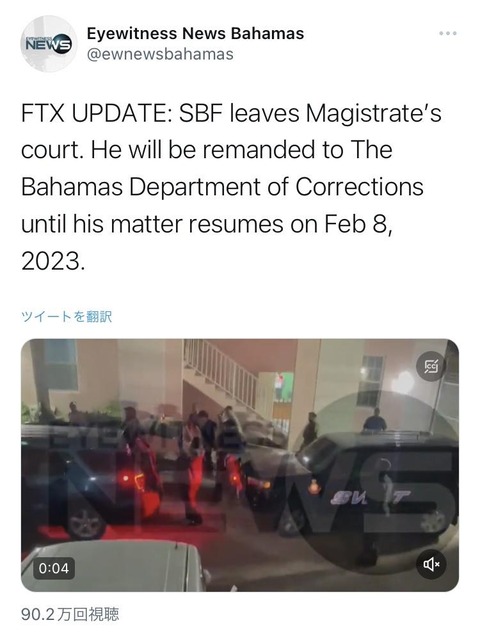Click the "Bahamas Department of Corrections" text line
The width and height of the screenshot is (480, 636).
(222, 187)
